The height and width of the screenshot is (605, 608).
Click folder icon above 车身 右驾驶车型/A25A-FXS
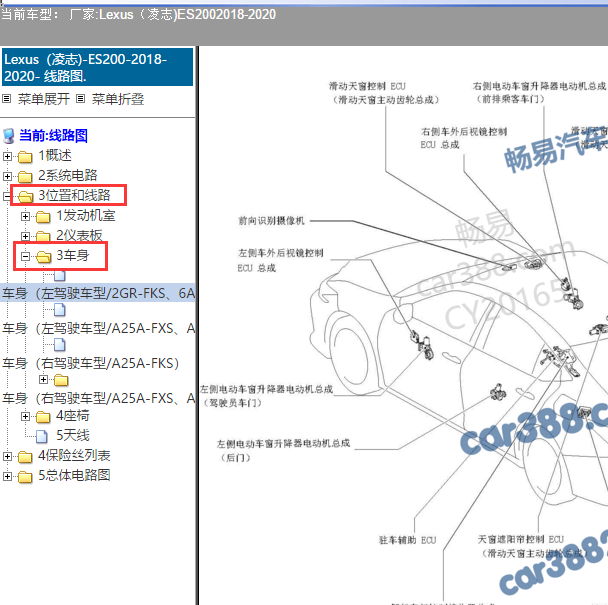[61, 380]
